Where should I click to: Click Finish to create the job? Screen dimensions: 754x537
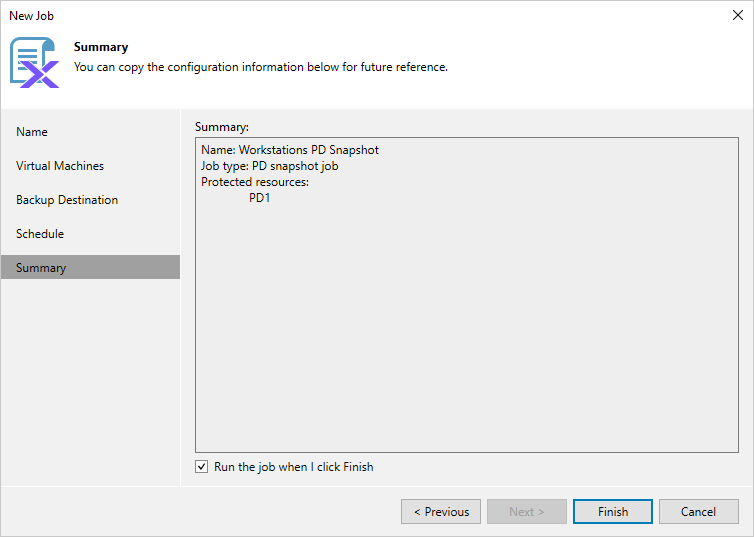coord(613,512)
